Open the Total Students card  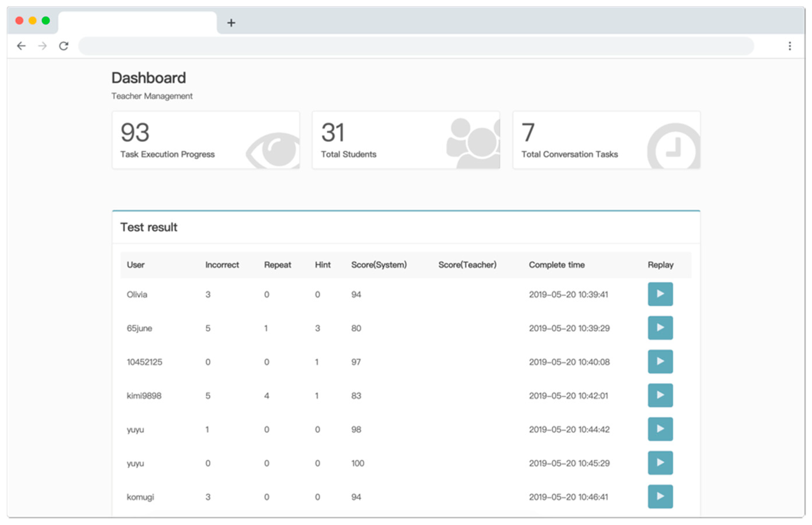[x=406, y=140]
